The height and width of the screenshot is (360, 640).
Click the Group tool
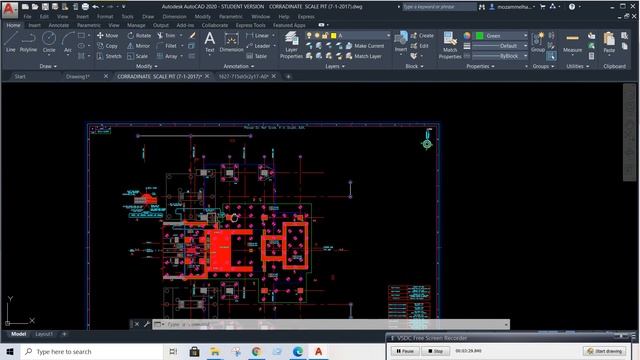[538, 42]
